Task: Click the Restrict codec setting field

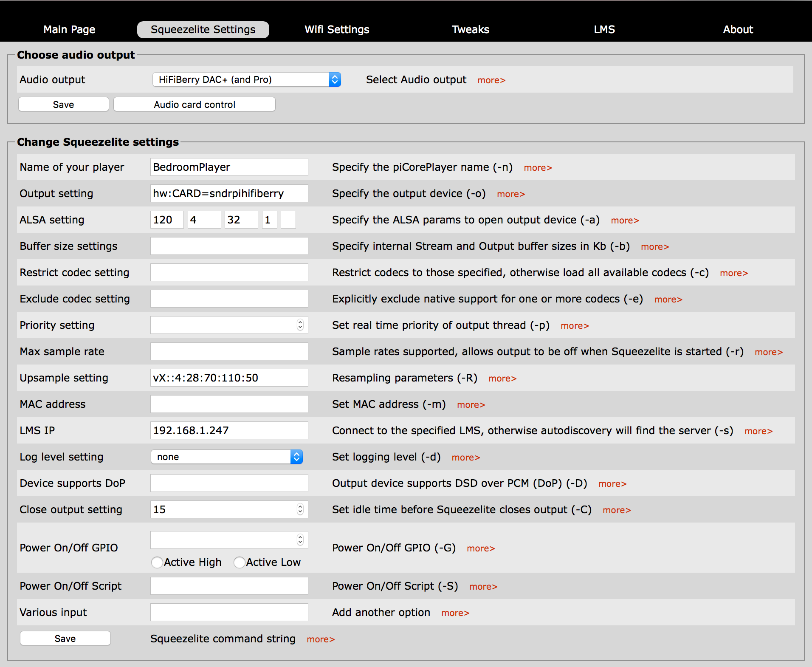Action: point(229,272)
